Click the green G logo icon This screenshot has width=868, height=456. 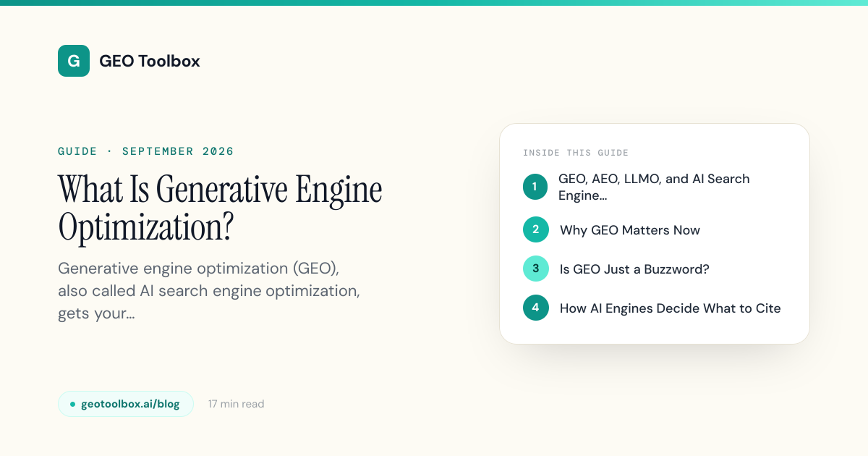pyautogui.click(x=74, y=61)
